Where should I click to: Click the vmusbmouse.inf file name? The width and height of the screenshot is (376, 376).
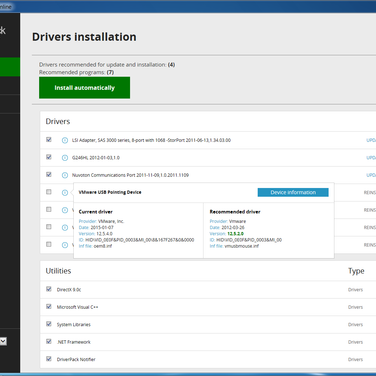[x=242, y=246]
